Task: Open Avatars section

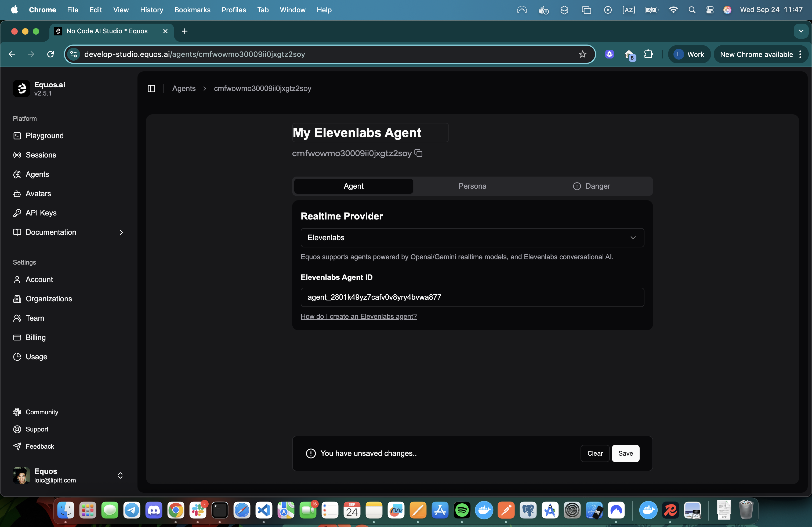Action: click(38, 194)
